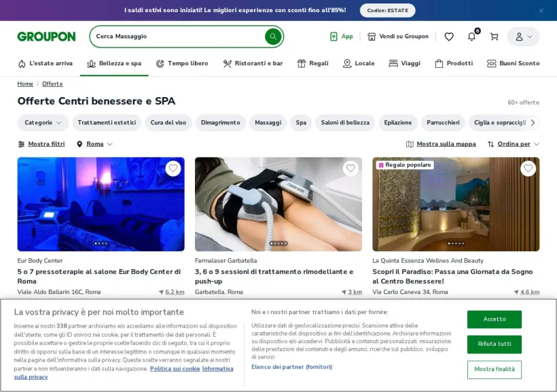Open the Politica sui cookie link
This screenshot has height=392, width=557.
[x=175, y=369]
